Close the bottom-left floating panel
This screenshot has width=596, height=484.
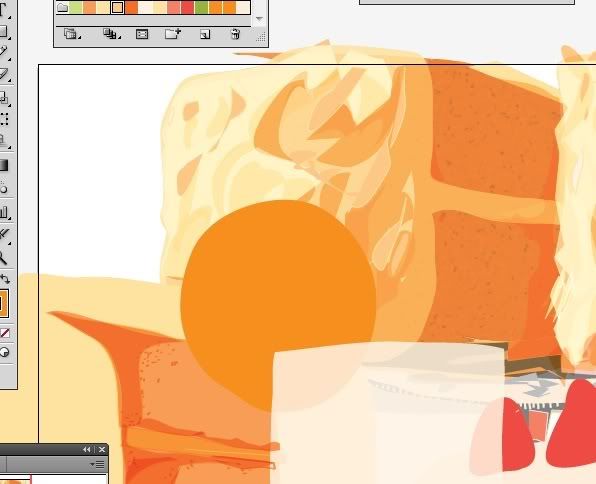pos(102,450)
